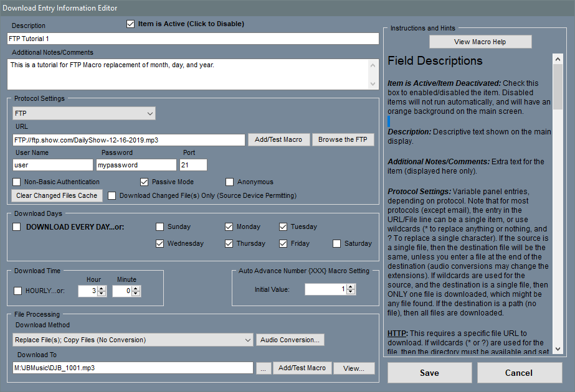The image size is (575, 392).
Task: Uncheck Passive Mode
Action: pyautogui.click(x=145, y=182)
